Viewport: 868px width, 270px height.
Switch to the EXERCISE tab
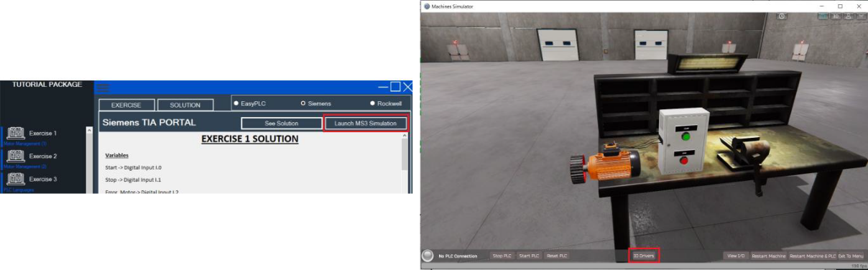(x=126, y=105)
